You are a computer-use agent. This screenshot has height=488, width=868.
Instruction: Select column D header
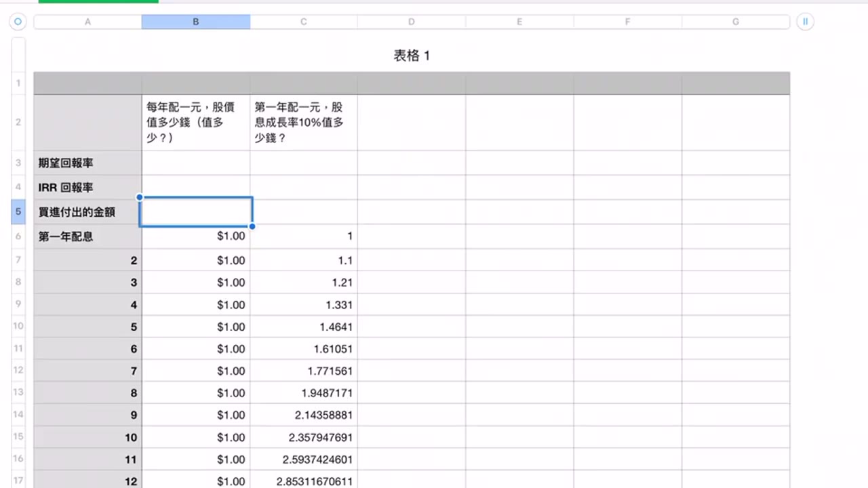click(412, 22)
